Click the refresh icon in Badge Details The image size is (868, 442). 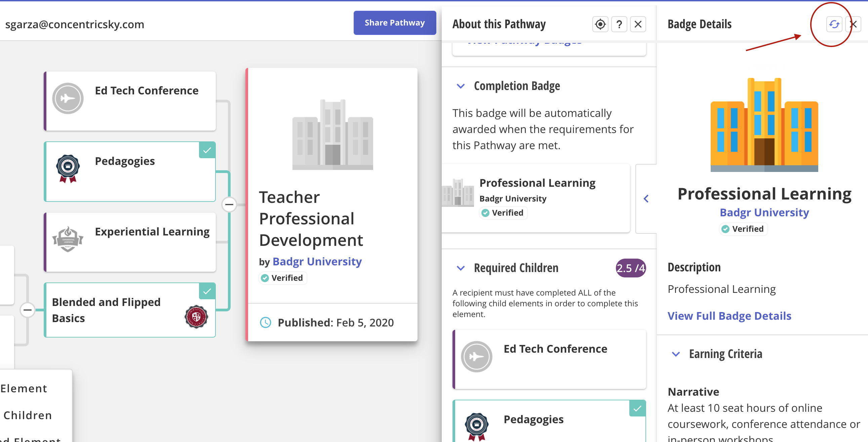pyautogui.click(x=834, y=24)
